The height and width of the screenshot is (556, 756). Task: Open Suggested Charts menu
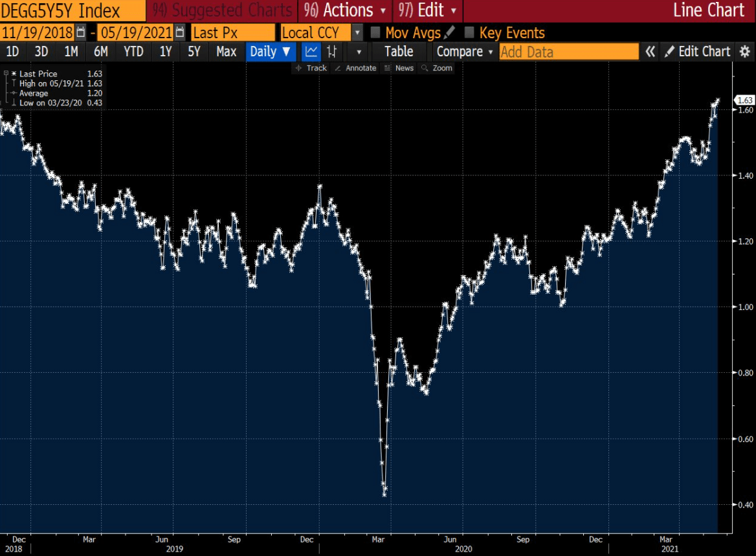[x=222, y=10]
